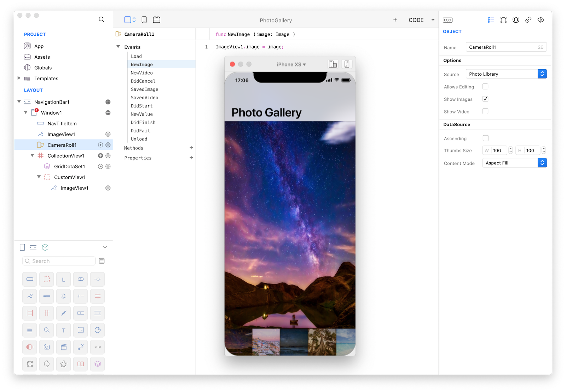Show navigation objects in component library
This screenshot has width=566, height=392.
(x=33, y=247)
